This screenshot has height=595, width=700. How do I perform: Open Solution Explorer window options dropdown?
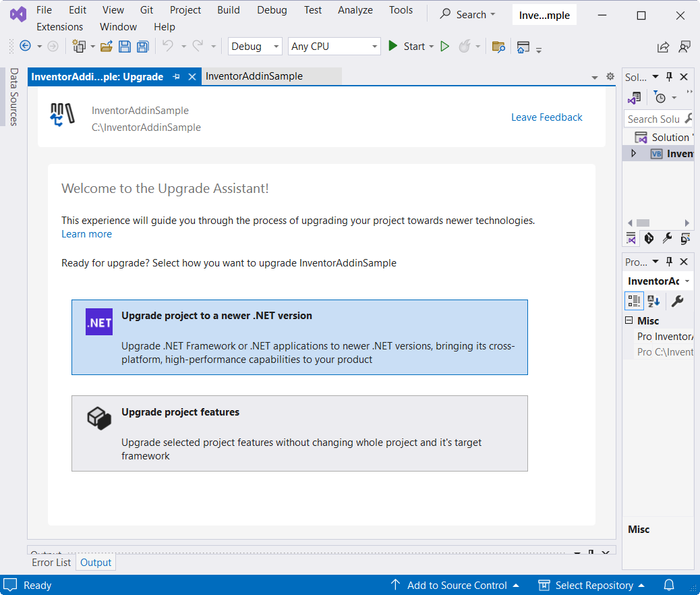click(655, 77)
